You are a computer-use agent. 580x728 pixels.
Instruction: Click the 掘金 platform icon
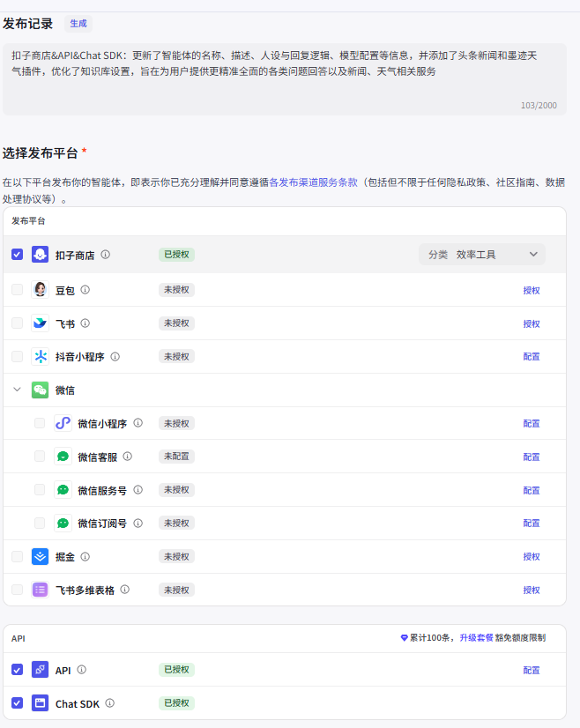tap(40, 557)
